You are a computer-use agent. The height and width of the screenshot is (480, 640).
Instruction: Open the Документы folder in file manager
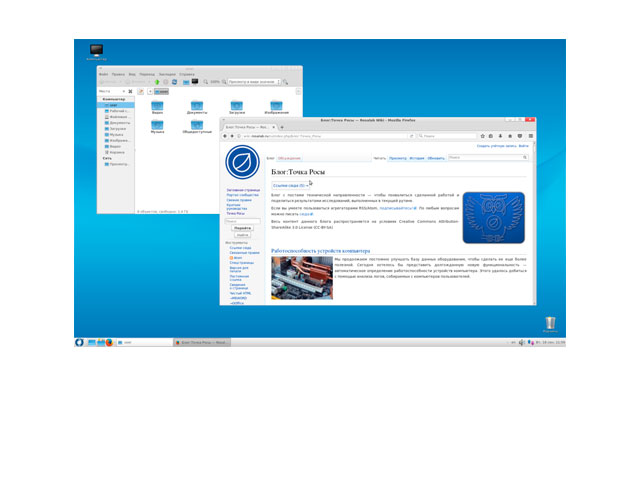tap(197, 106)
